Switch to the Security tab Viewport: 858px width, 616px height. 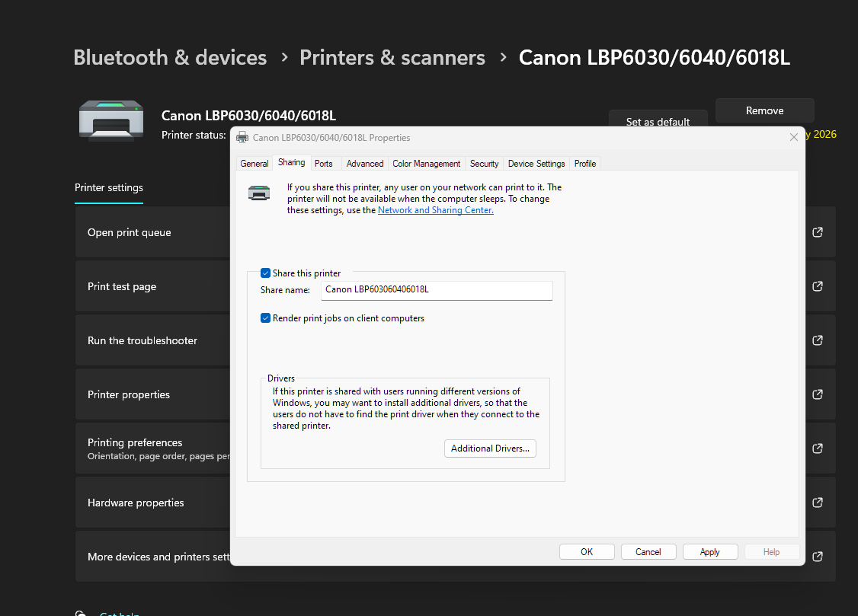click(484, 164)
